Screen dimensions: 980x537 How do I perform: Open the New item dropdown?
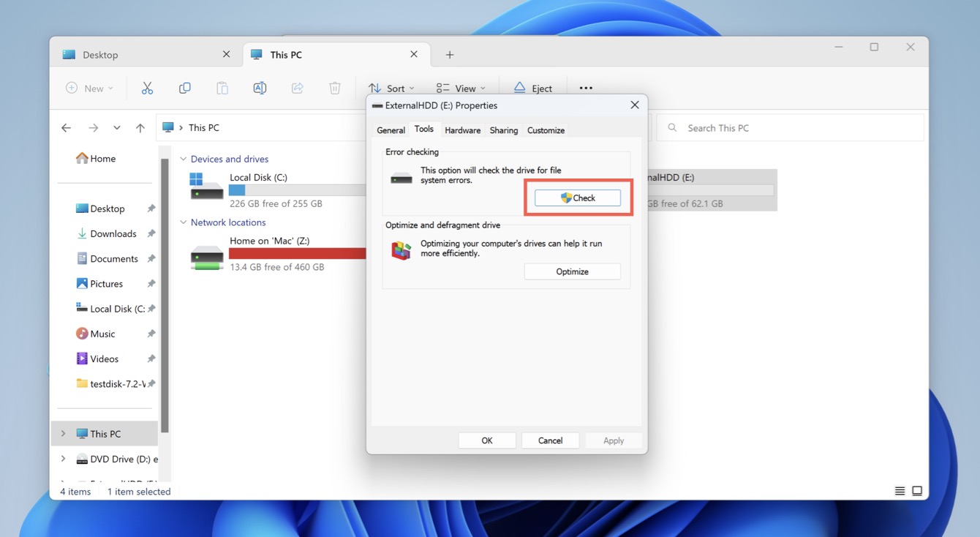tap(90, 88)
